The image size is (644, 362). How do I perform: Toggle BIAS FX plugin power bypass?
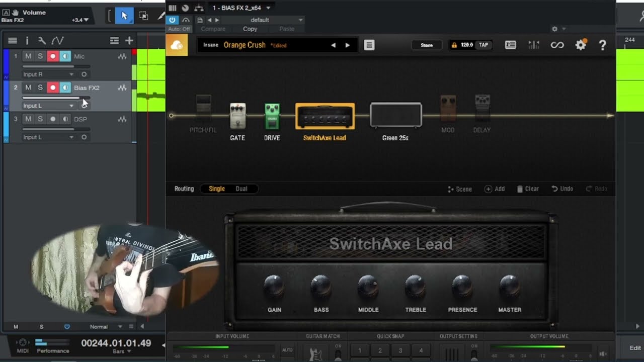point(173,20)
